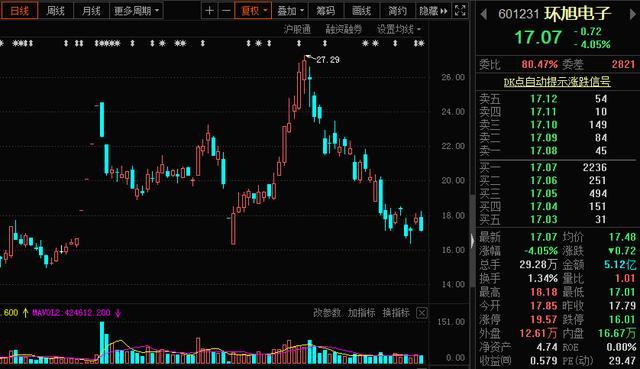This screenshot has width=640, height=369.
Task: Click the PE(动) value 29.47
Action: point(622,361)
